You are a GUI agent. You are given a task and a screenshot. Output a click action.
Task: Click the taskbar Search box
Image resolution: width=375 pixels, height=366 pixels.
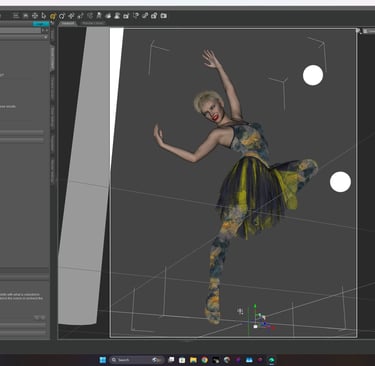tap(137, 360)
